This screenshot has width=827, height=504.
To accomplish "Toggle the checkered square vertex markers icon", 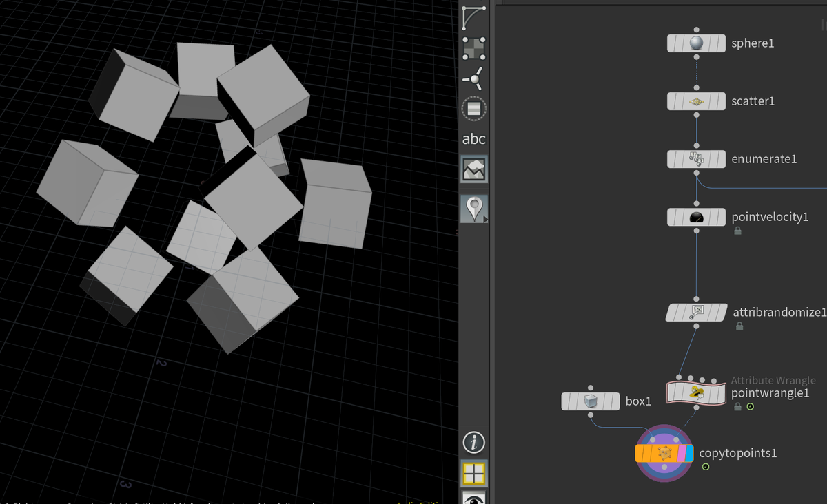I will pos(473,48).
